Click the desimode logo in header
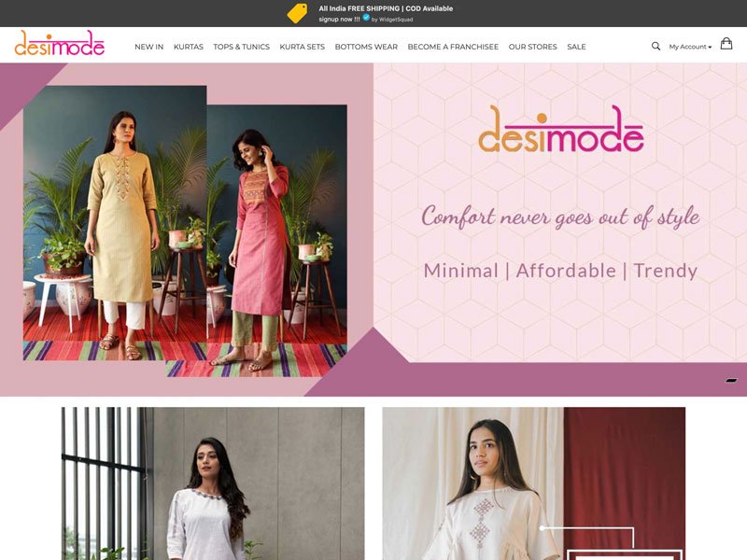The image size is (747, 560). point(60,43)
